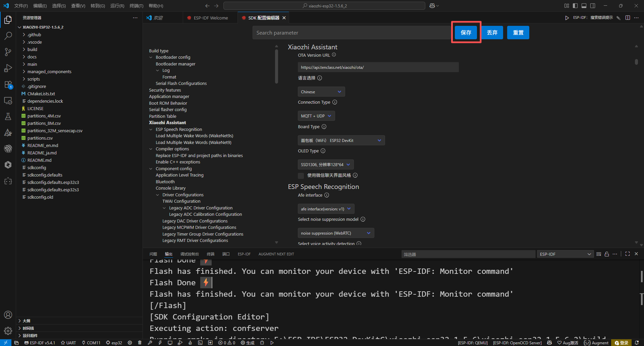Toggle primary side bar visibility

(575, 6)
